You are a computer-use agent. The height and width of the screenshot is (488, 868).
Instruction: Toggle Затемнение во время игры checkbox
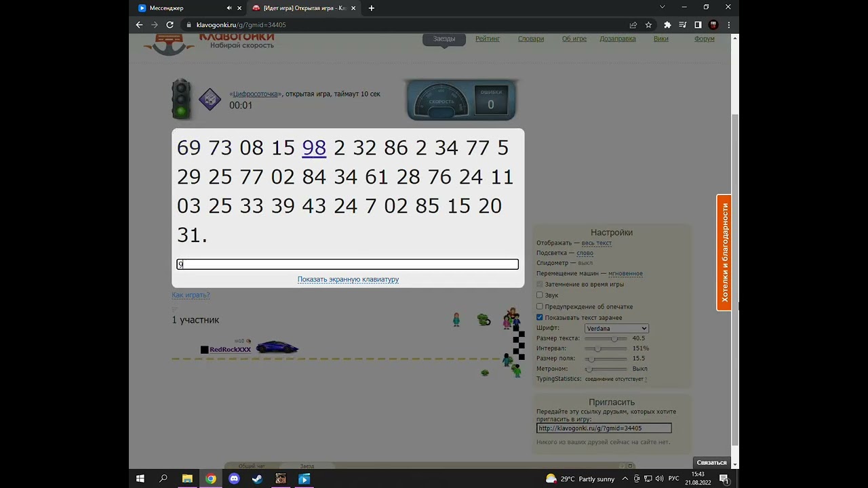tap(540, 285)
